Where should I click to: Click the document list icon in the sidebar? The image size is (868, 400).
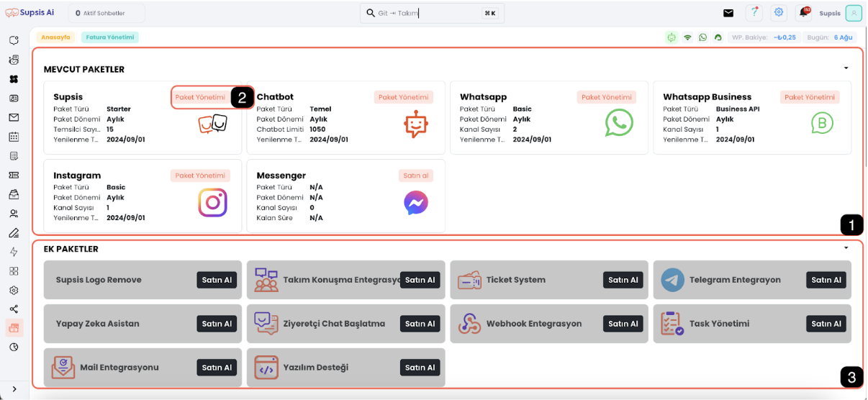[14, 155]
